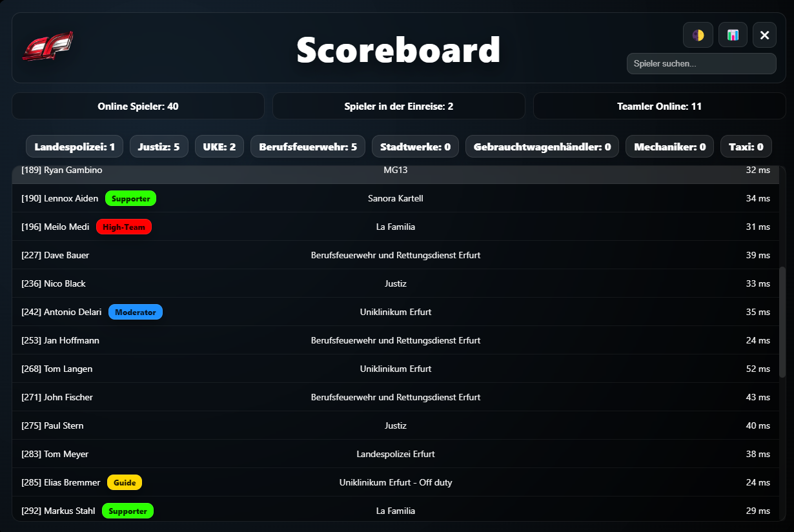Open the bar chart statistics icon
This screenshot has height=532, width=794.
(x=733, y=35)
